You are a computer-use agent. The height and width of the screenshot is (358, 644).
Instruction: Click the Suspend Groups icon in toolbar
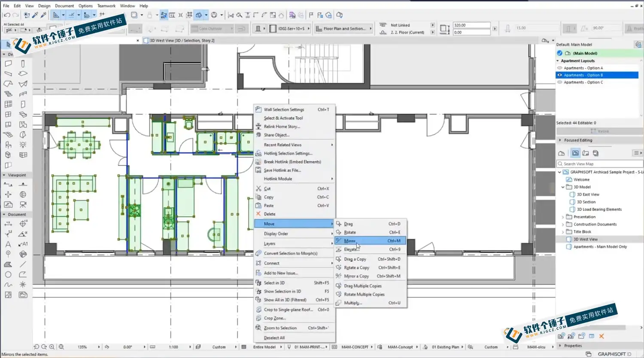coord(189,15)
